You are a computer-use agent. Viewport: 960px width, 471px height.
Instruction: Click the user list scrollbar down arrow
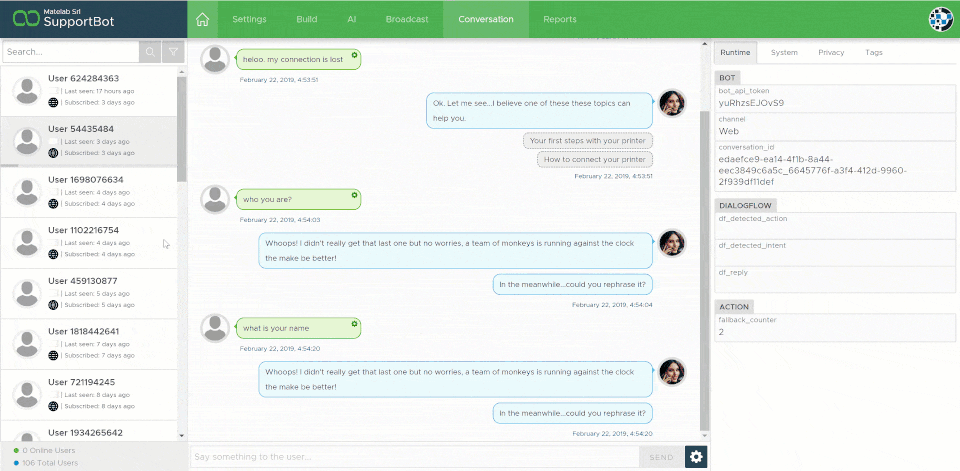pos(181,435)
